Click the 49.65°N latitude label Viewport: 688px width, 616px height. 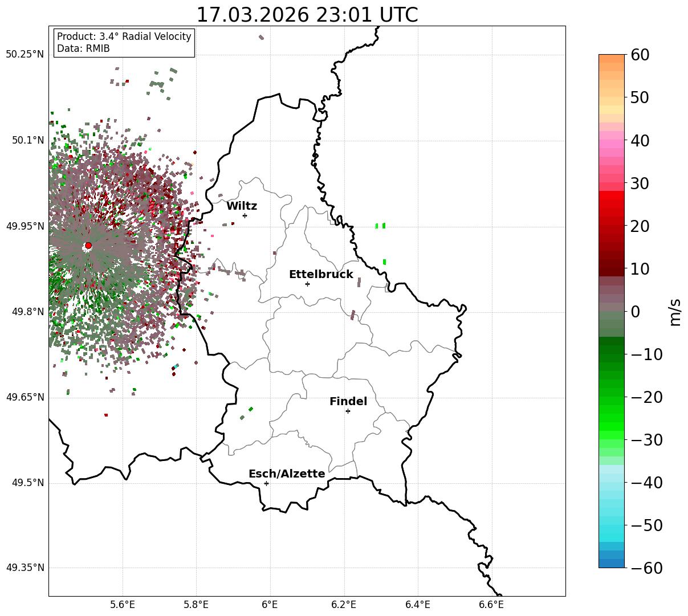coord(25,397)
